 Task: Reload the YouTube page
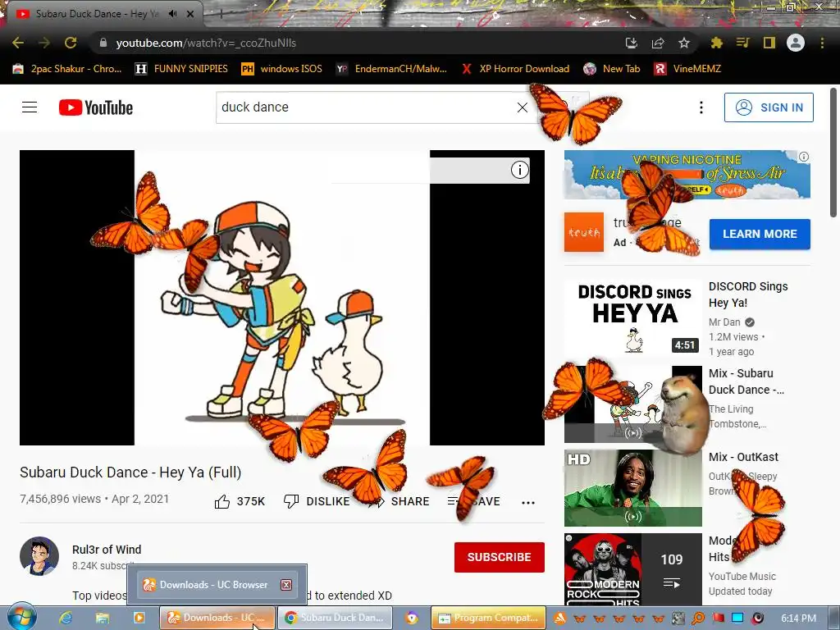71,43
